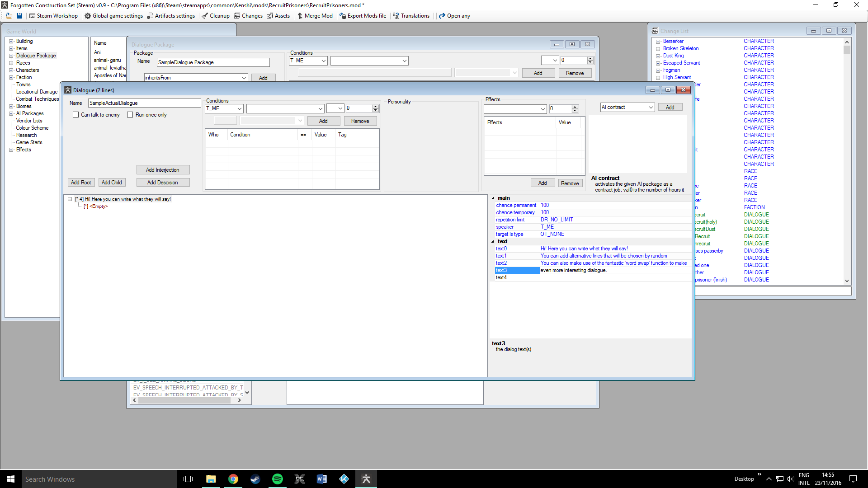Check the Run once only option
The width and height of the screenshot is (868, 488).
point(130,115)
